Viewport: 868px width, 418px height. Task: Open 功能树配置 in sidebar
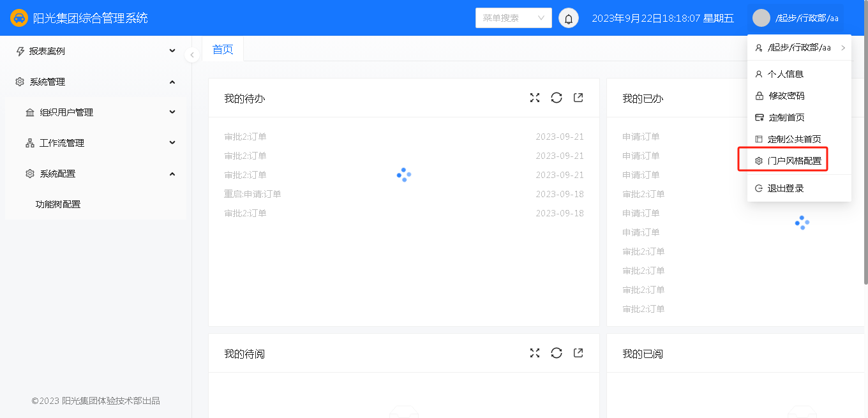click(x=58, y=204)
